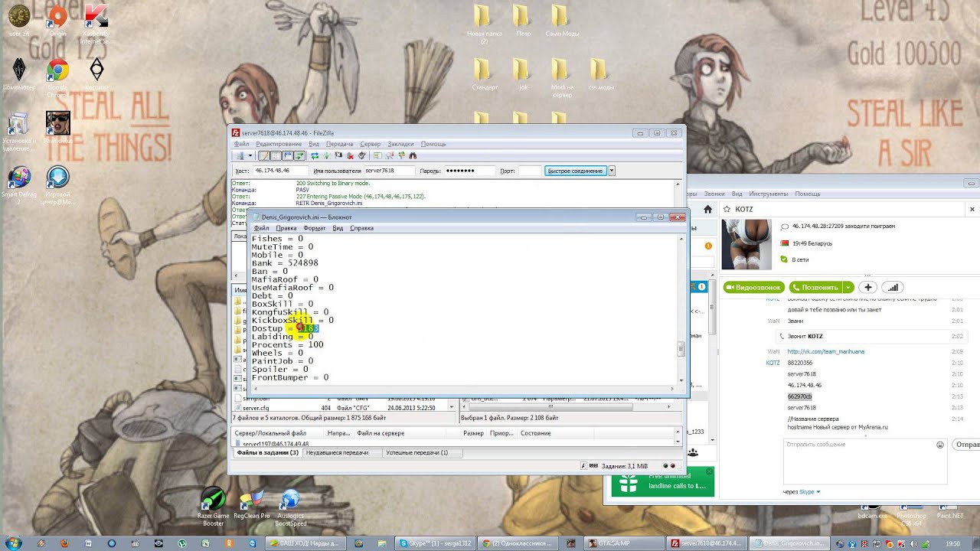Select Файлы в задании tab
This screenshot has height=551, width=980.
(x=267, y=452)
